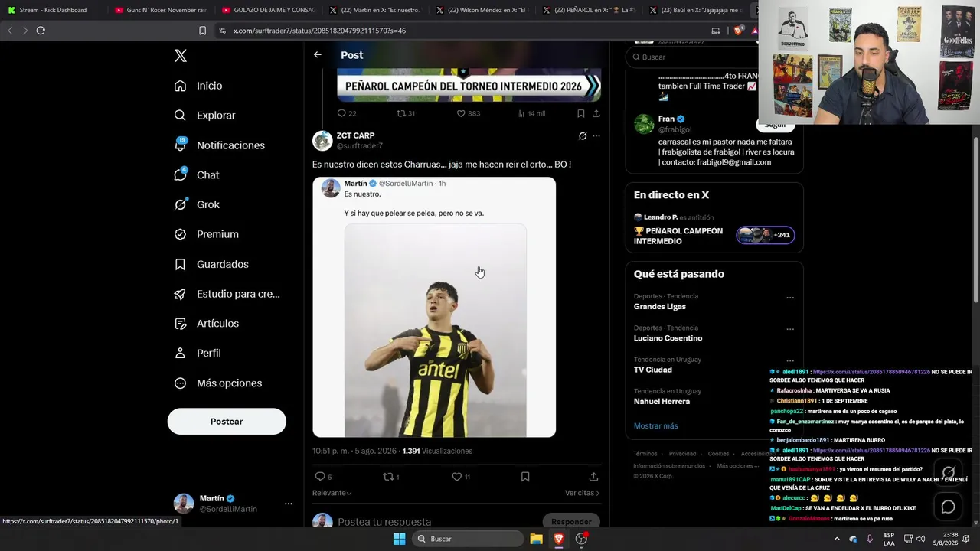The height and width of the screenshot is (551, 980).
Task: View analytics showing 14 mil views
Action: [531, 113]
